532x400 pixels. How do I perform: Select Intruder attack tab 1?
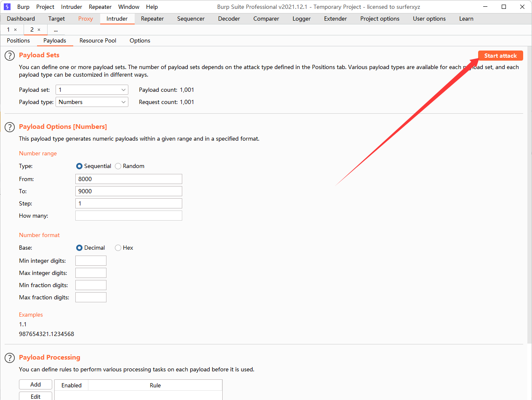click(x=8, y=30)
